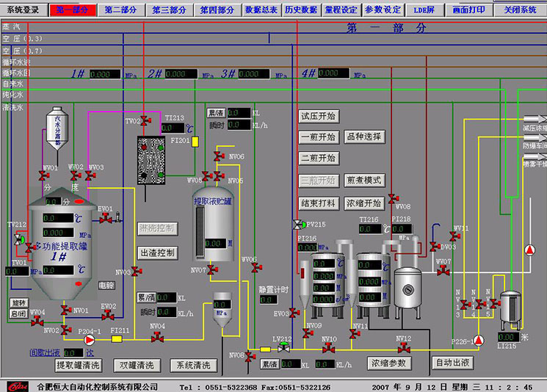Open the 系统登录 menu
This screenshot has height=392, width=547.
click(x=23, y=10)
